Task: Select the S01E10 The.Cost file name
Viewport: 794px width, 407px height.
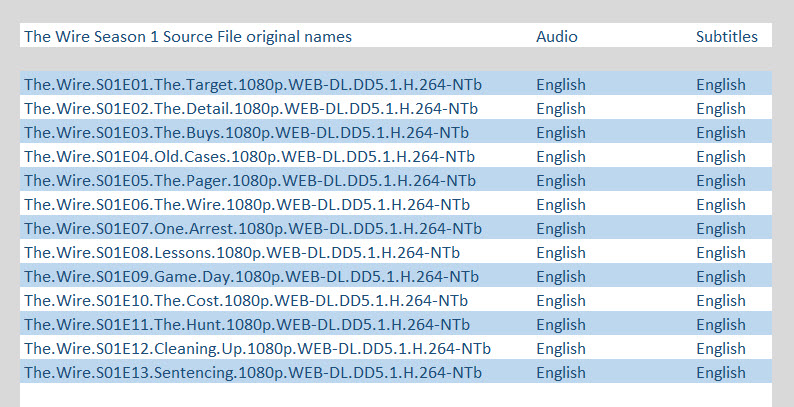Action: click(246, 301)
